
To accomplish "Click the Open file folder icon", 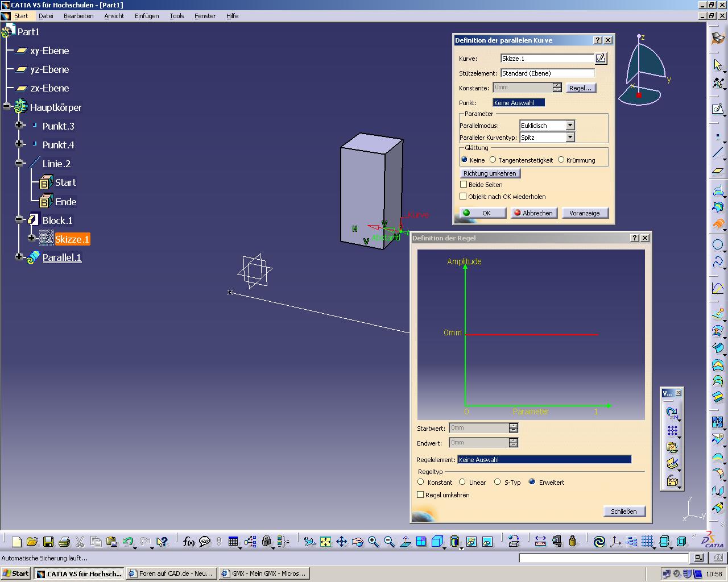I will [x=32, y=542].
